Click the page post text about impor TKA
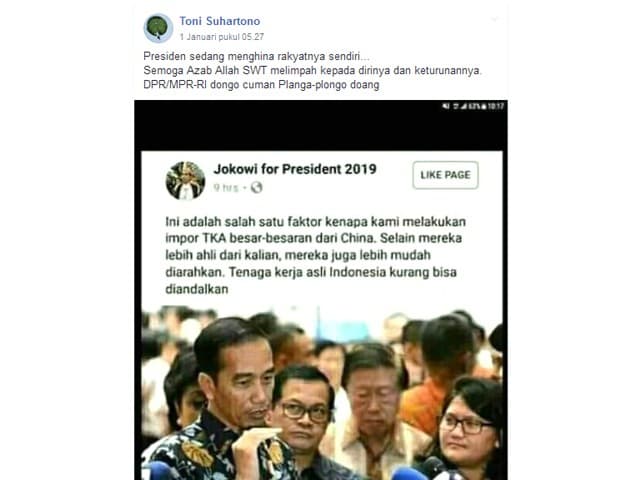640x480 pixels. pyautogui.click(x=316, y=255)
